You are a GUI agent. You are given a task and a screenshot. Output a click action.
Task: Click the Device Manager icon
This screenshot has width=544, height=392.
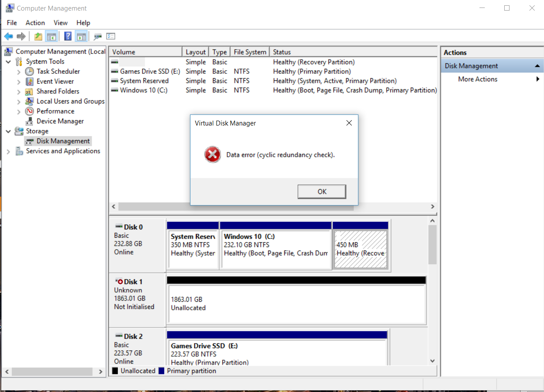coord(30,121)
